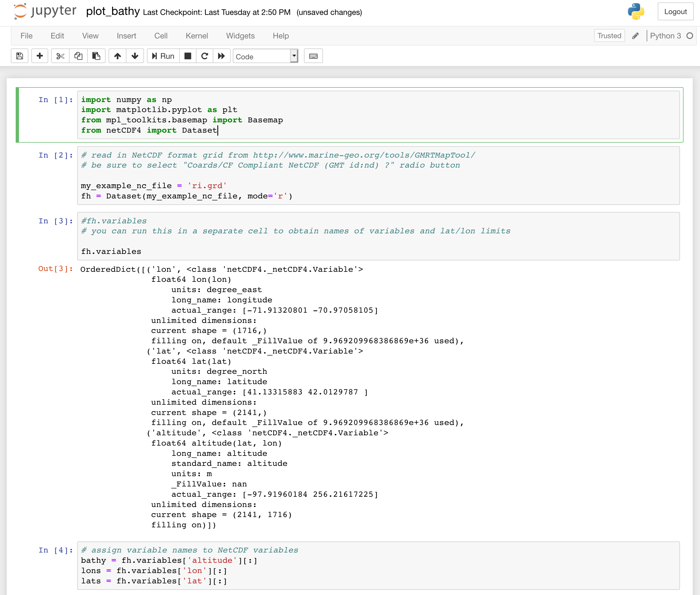
Task: Open the Kernel menu
Action: click(197, 36)
